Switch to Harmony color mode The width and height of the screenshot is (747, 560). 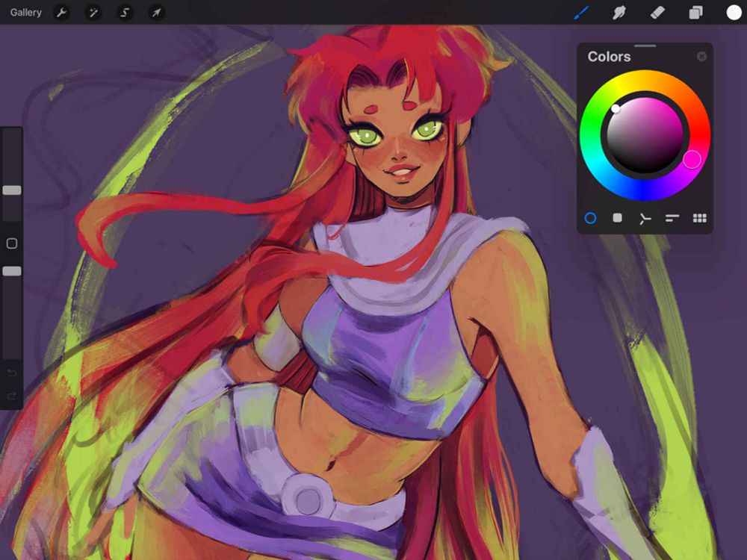tap(645, 219)
